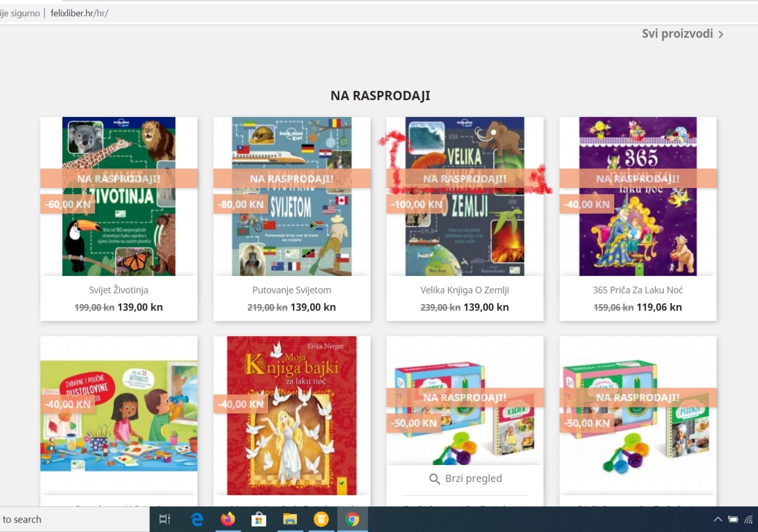This screenshot has height=532, width=758.
Task: Switch to Chrome on the taskbar
Action: [x=352, y=519]
